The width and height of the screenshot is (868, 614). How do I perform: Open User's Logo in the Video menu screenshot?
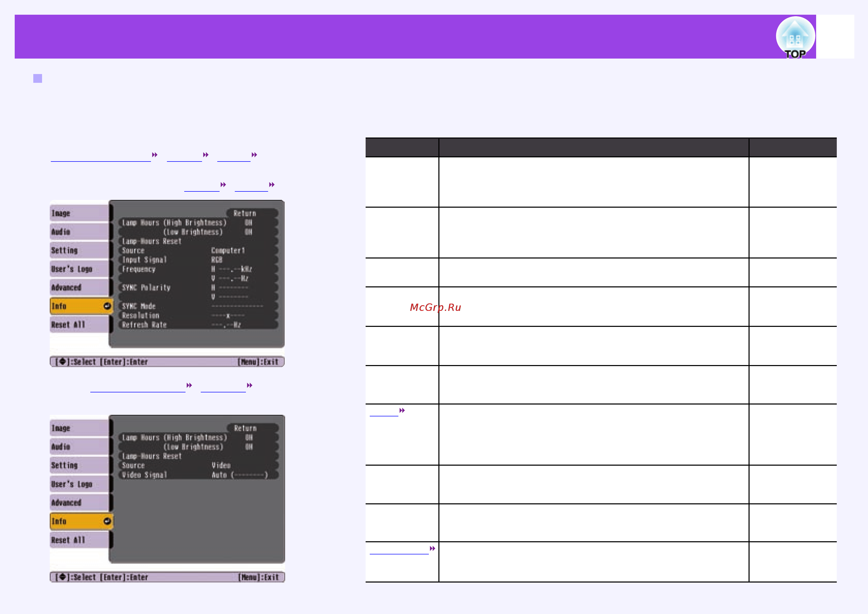(x=79, y=484)
